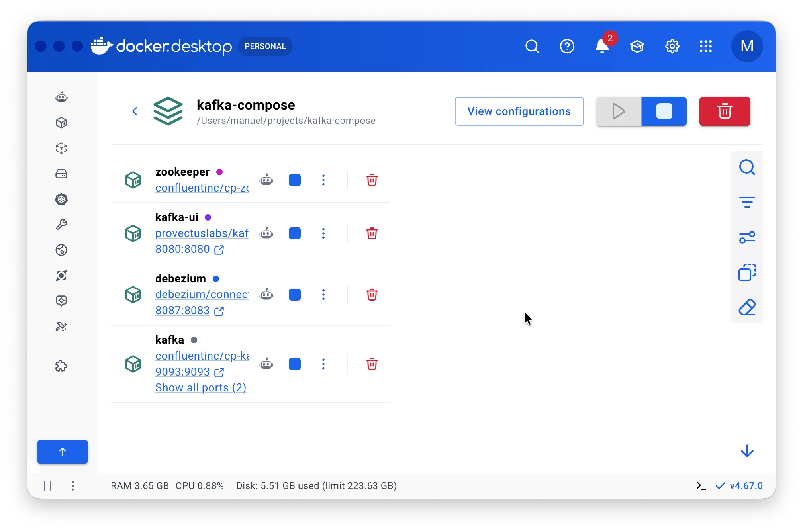Open Settings gear in header
Screen dimensions: 803x532
(x=672, y=46)
